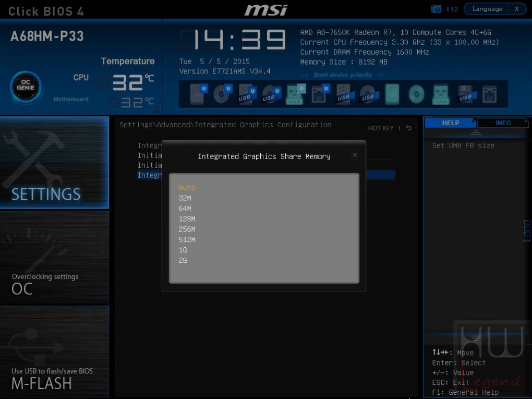Click the 14:39 clock display
This screenshot has height=399, width=532.
pyautogui.click(x=233, y=39)
